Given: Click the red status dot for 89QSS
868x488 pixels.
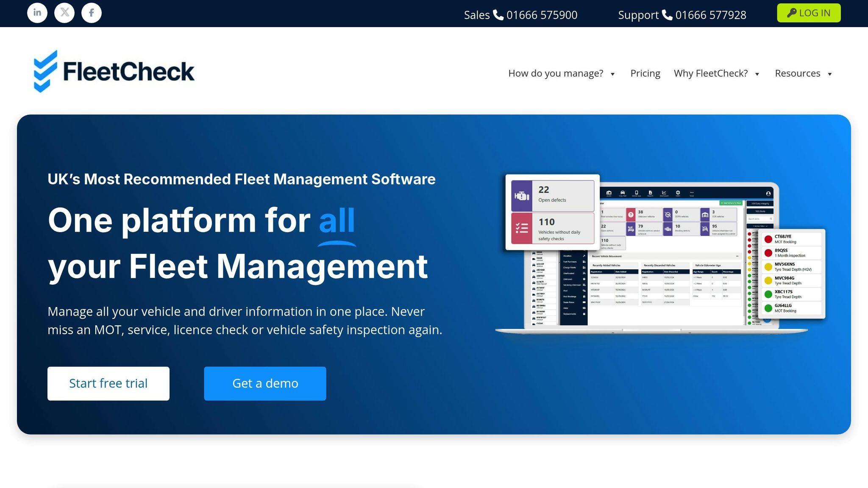Looking at the screenshot, I should [768, 253].
